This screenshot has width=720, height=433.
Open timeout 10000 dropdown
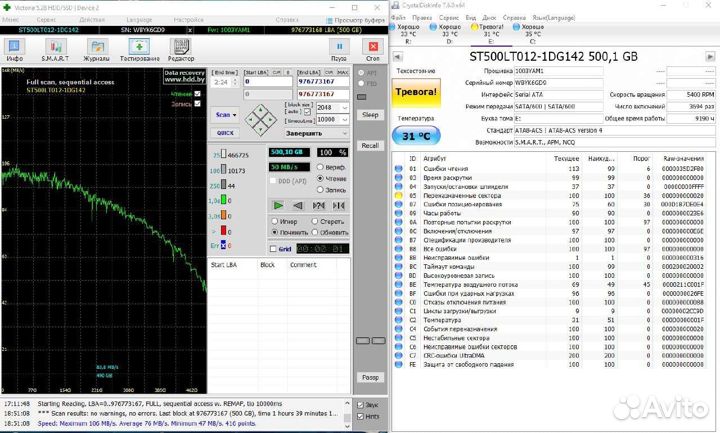pos(344,119)
